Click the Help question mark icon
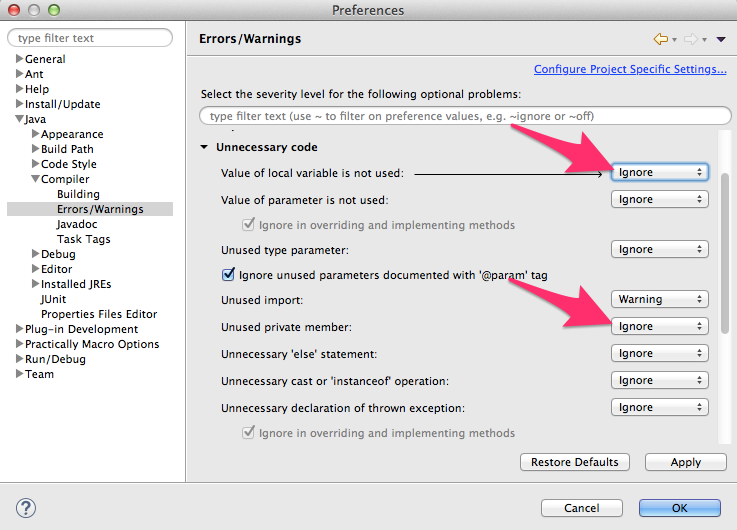 click(x=27, y=507)
